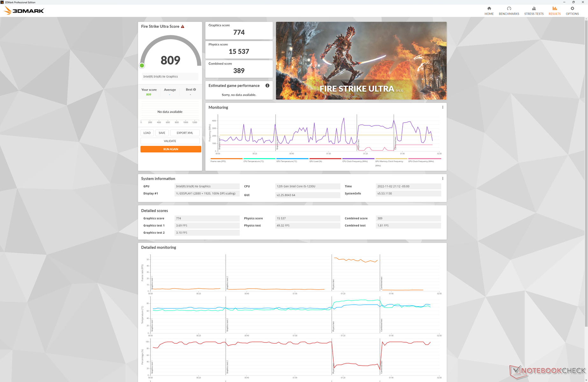This screenshot has width=588, height=382.
Task: Click the Fire Strike Ultra banner image
Action: click(361, 60)
